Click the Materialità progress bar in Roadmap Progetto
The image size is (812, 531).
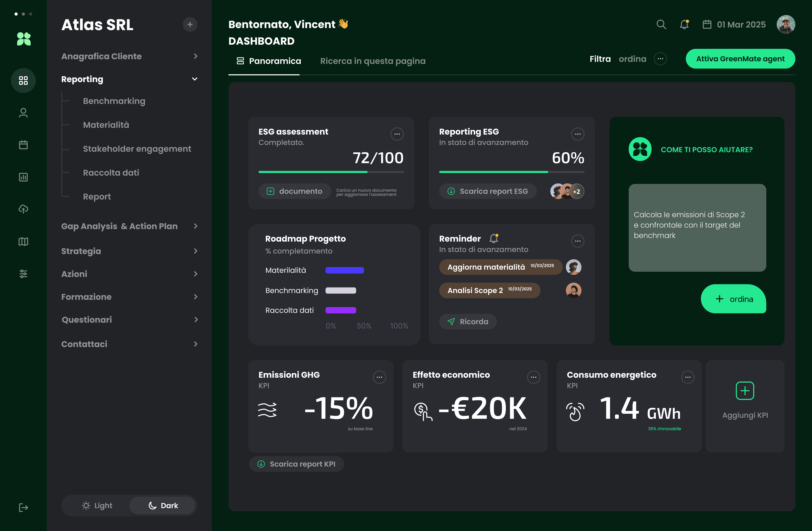[345, 270]
